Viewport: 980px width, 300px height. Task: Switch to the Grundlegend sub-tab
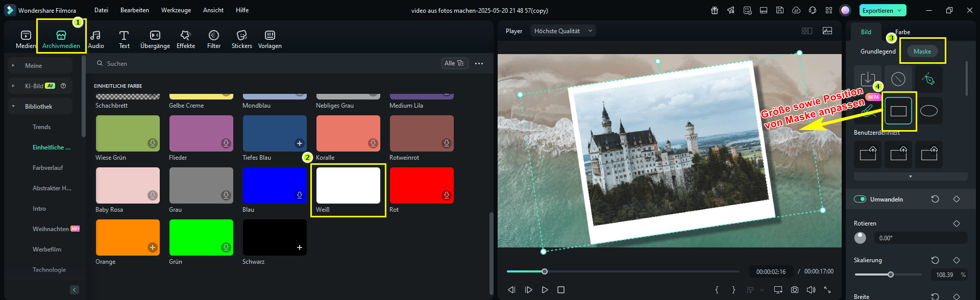[x=878, y=52]
